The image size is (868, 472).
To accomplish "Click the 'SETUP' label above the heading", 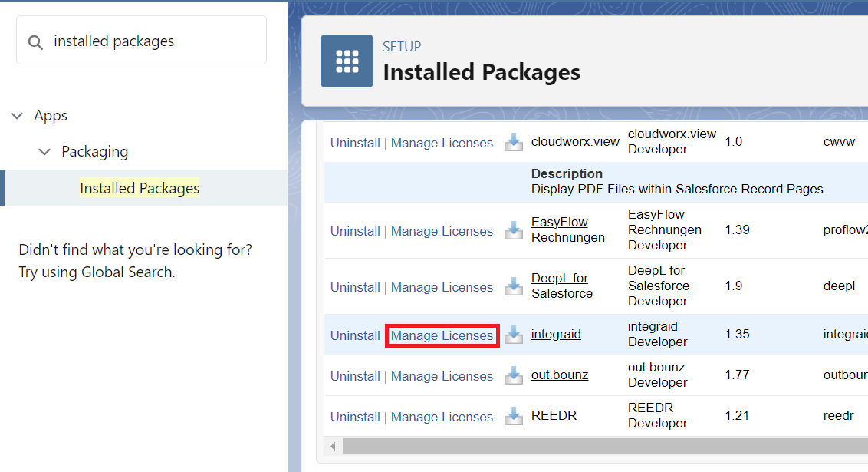I will click(x=402, y=47).
